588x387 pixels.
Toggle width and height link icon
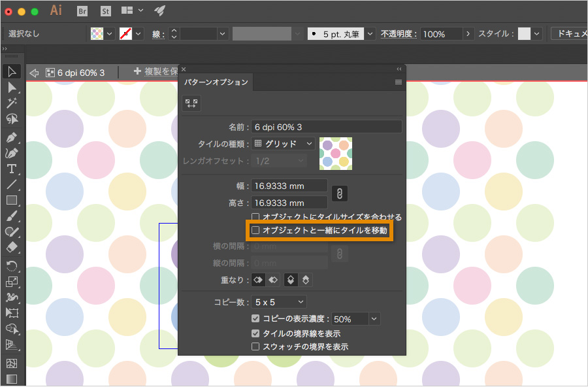tap(339, 193)
